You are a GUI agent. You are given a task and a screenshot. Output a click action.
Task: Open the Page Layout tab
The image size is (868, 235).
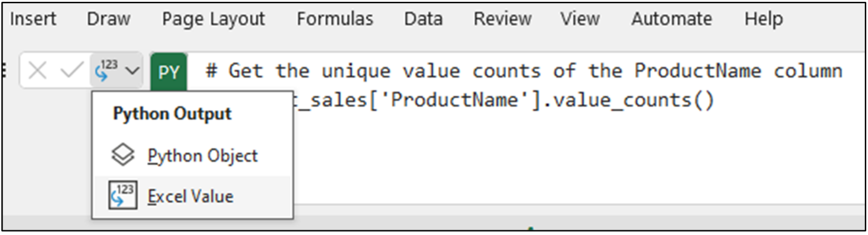tap(214, 19)
